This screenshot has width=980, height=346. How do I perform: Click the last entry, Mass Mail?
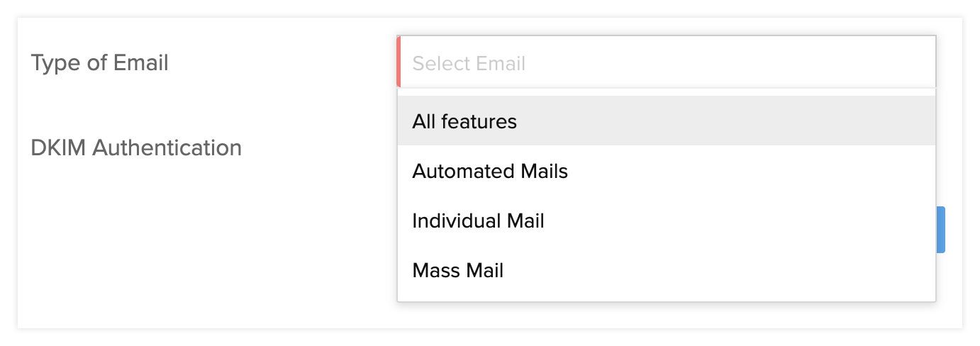click(457, 270)
